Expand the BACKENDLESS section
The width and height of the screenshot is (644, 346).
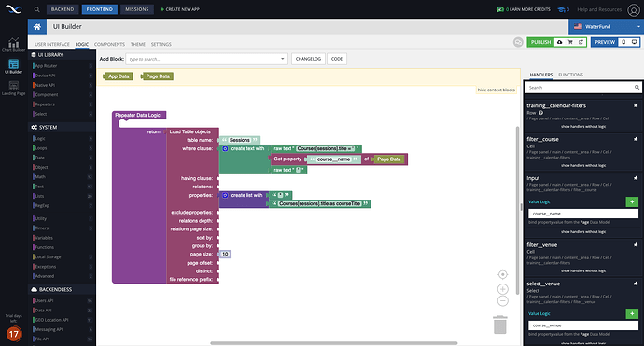point(62,289)
